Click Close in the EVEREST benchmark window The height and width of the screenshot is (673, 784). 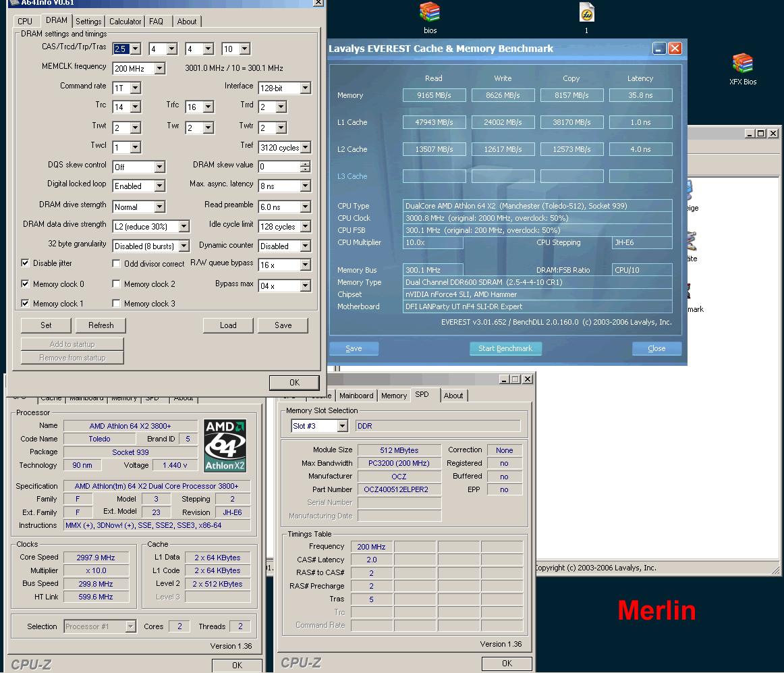[x=656, y=348]
